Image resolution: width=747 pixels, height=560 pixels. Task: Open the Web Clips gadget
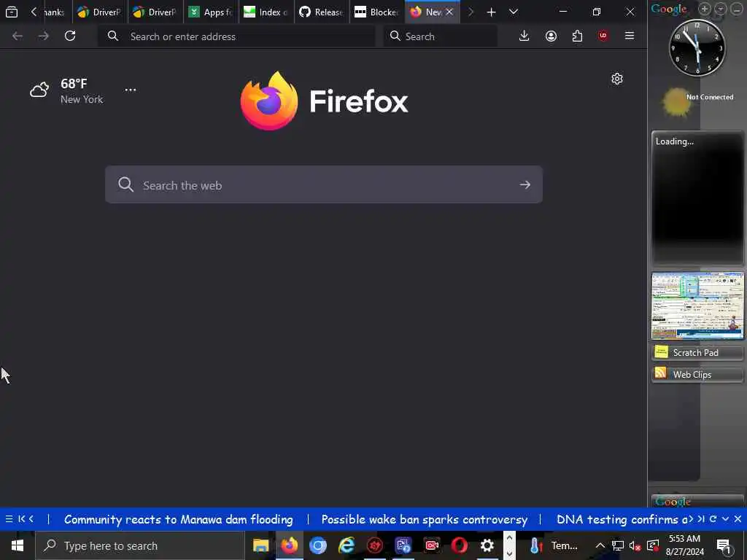click(x=697, y=374)
